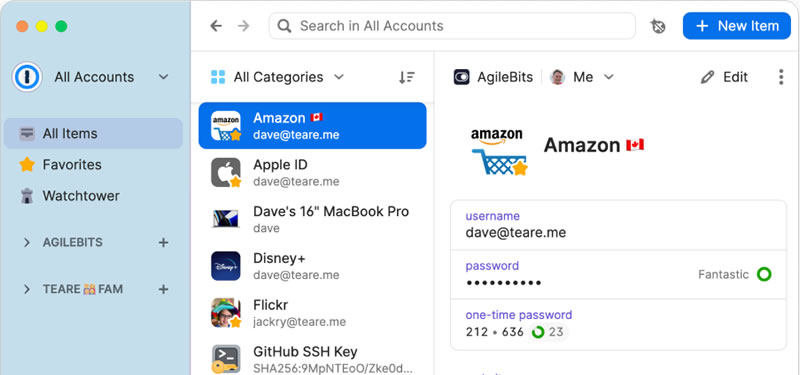Open the All Accounts dropdown chevron
Screen dimensions: 800x375
tap(163, 77)
